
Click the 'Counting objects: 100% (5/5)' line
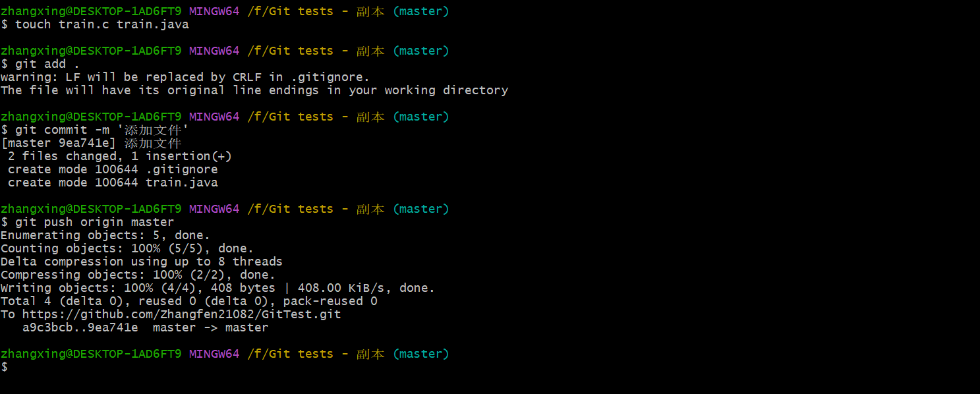tap(127, 248)
